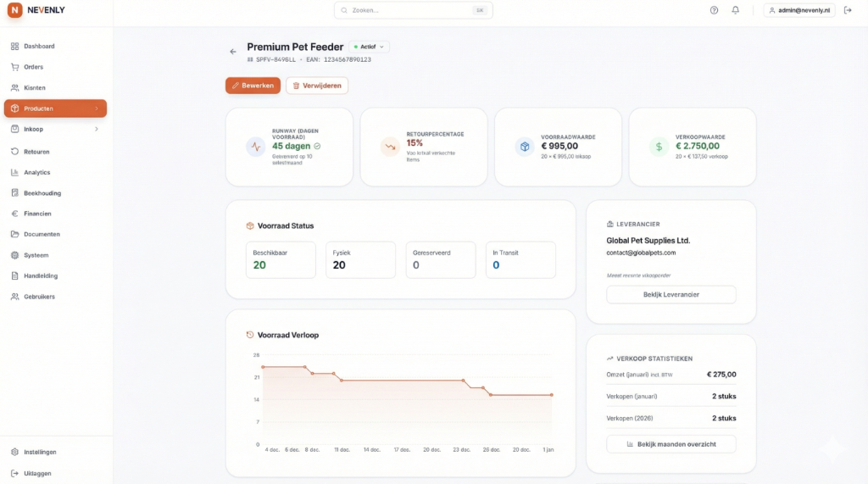868x484 pixels.
Task: Click the Orders cart icon
Action: [x=15, y=67]
